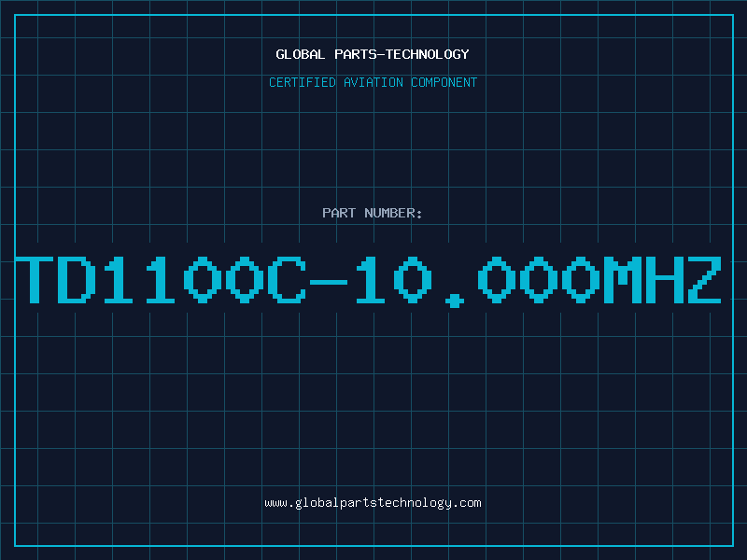Click the PART NUMBER: label
This screenshot has width=747, height=560.
point(373,213)
